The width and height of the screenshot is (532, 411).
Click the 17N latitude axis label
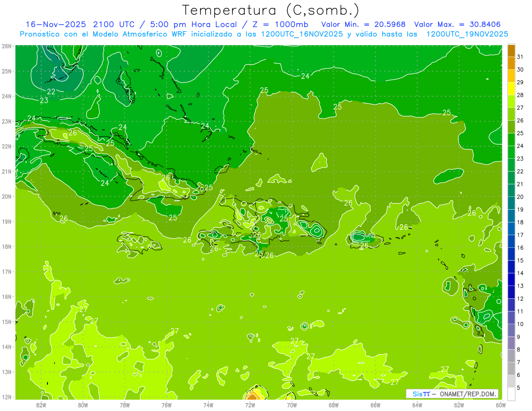click(x=7, y=272)
